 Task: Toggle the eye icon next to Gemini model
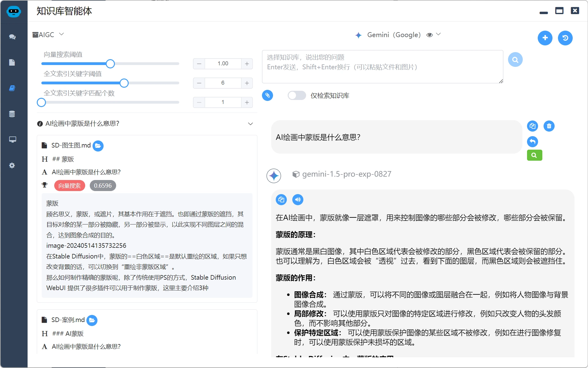pos(429,35)
